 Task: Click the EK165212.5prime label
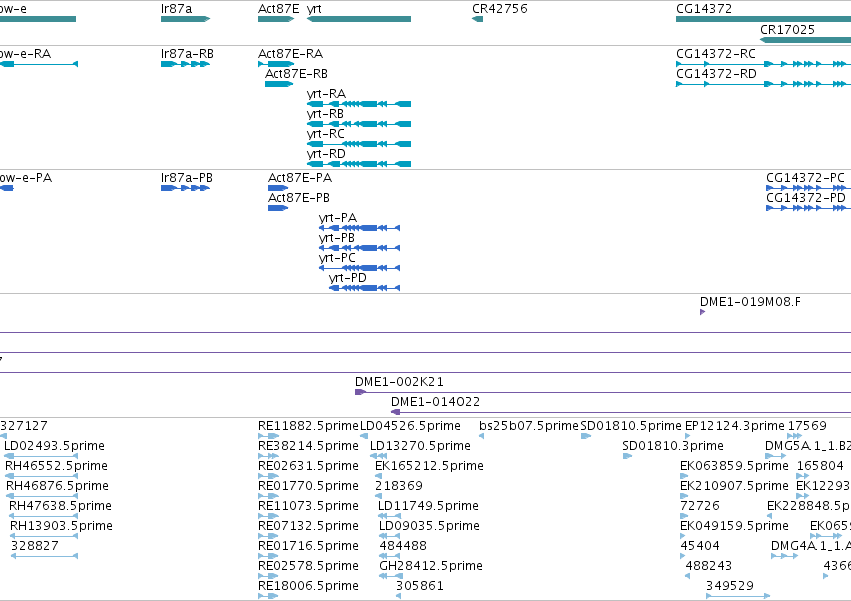[x=429, y=466]
